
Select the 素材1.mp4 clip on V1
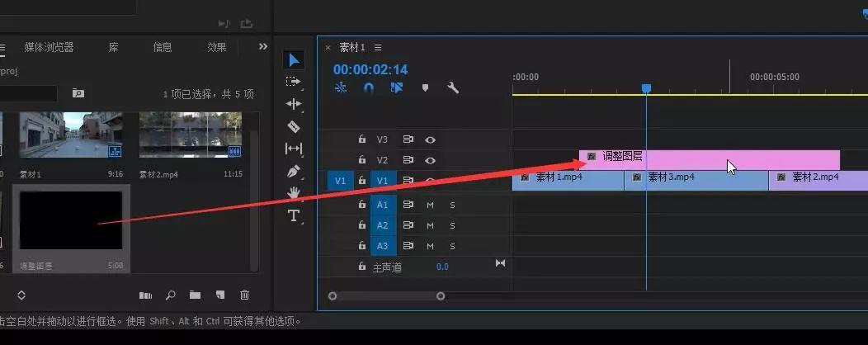568,181
